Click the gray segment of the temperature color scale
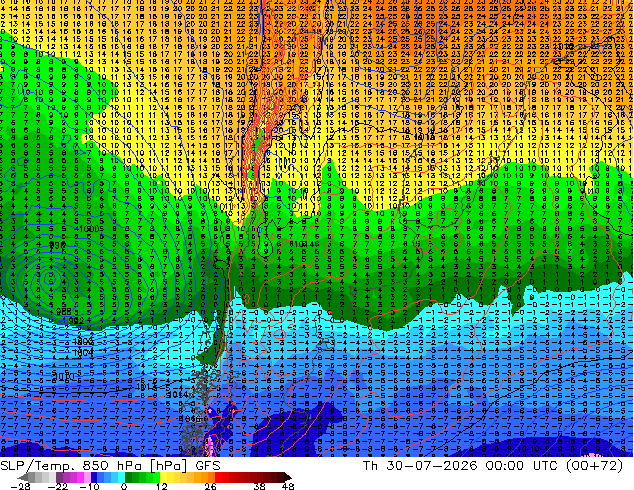 (38, 477)
